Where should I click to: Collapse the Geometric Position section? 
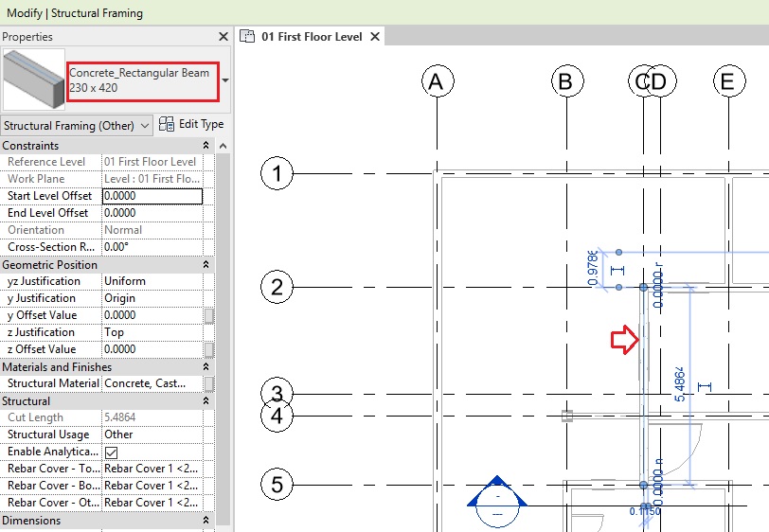pos(206,265)
